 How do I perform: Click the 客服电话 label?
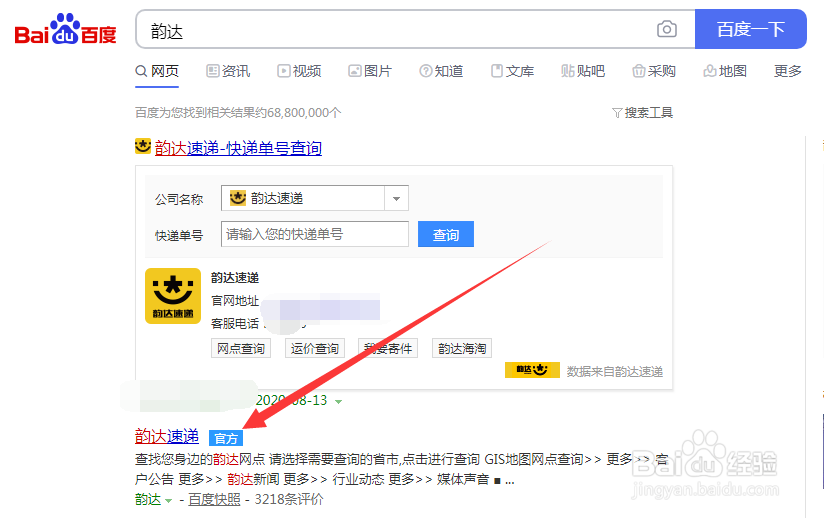(x=235, y=323)
